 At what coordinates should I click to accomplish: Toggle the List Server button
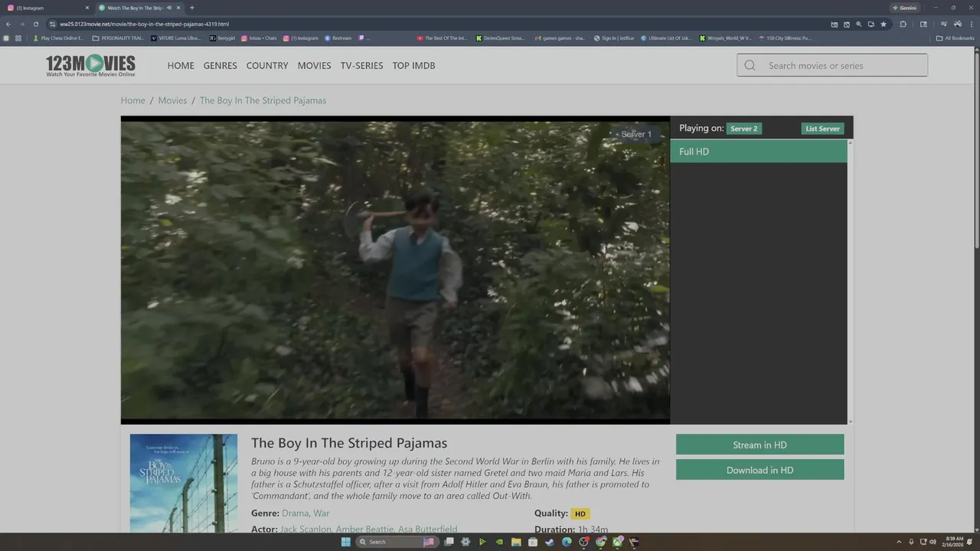pos(822,129)
